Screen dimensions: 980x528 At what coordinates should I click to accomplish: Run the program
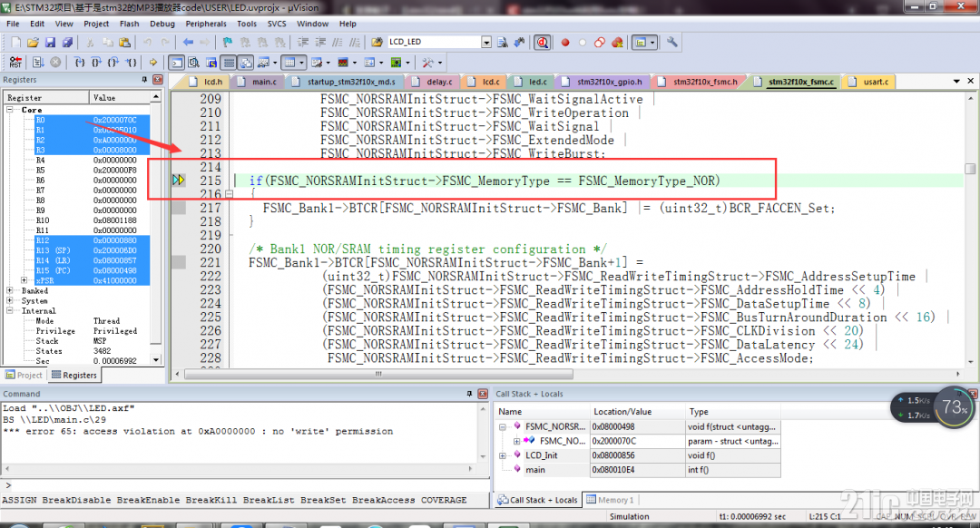coord(38,63)
